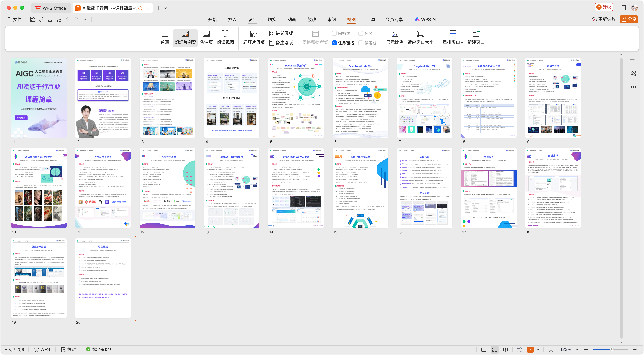Click the Share button (分享)
Image resolution: width=644 pixels, height=355 pixels.
(x=629, y=19)
